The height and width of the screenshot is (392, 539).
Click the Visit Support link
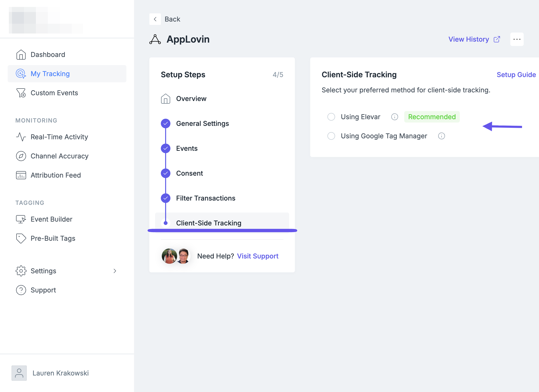click(x=258, y=256)
